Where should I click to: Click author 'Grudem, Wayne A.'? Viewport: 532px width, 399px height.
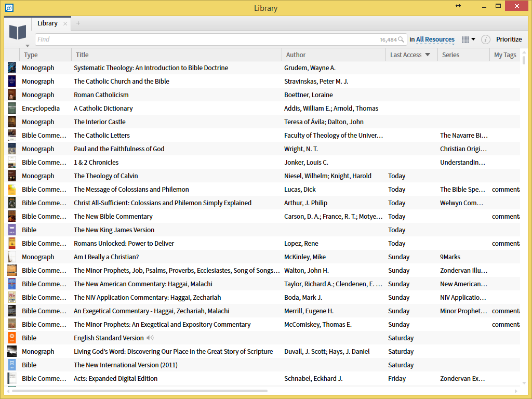click(310, 68)
